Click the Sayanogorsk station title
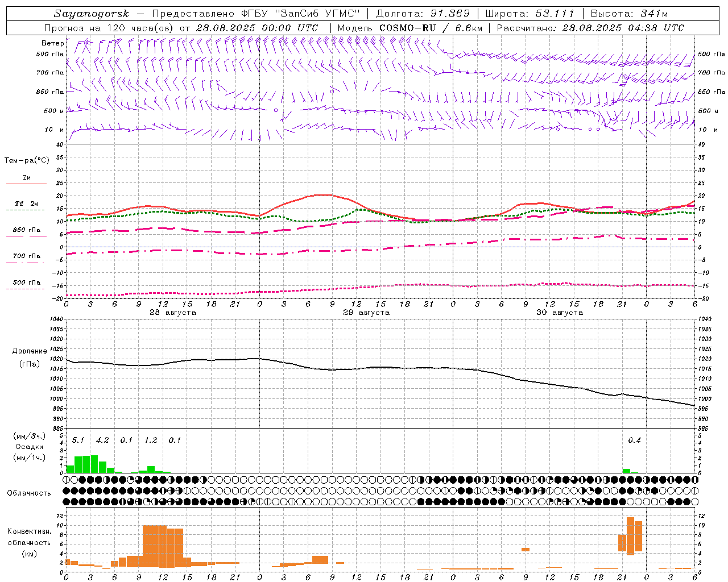This screenshot has width=728, height=582. coord(92,14)
